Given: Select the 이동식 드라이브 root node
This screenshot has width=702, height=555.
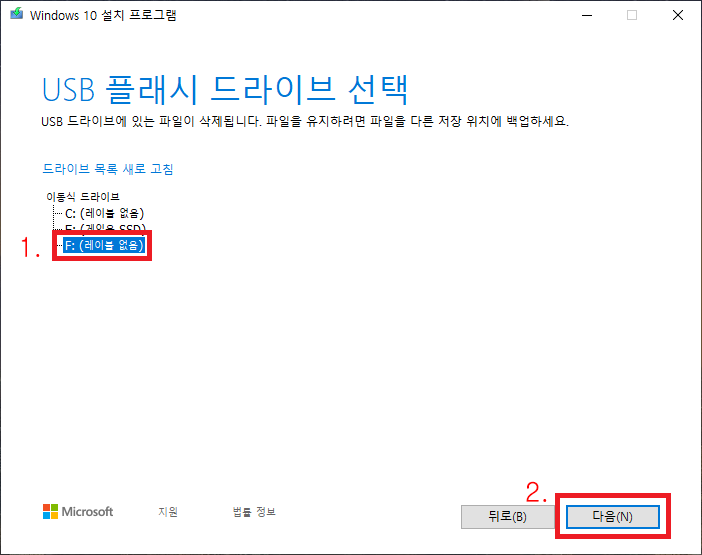Looking at the screenshot, I should [83, 196].
